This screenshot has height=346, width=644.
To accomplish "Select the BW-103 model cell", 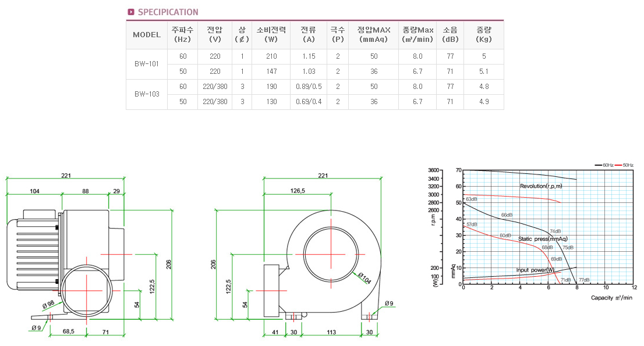I will 146,94.
